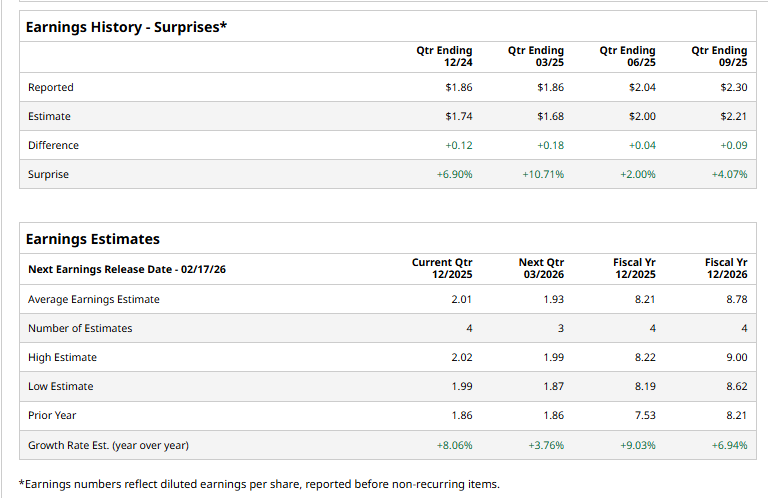
Task: Click the 9.00 high estimate value
Action: click(x=736, y=357)
